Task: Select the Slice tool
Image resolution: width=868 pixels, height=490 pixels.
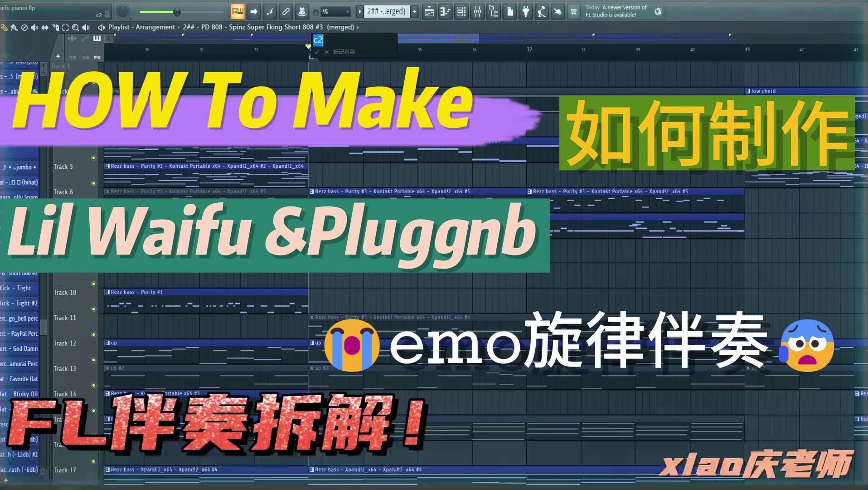Action: pos(55,28)
